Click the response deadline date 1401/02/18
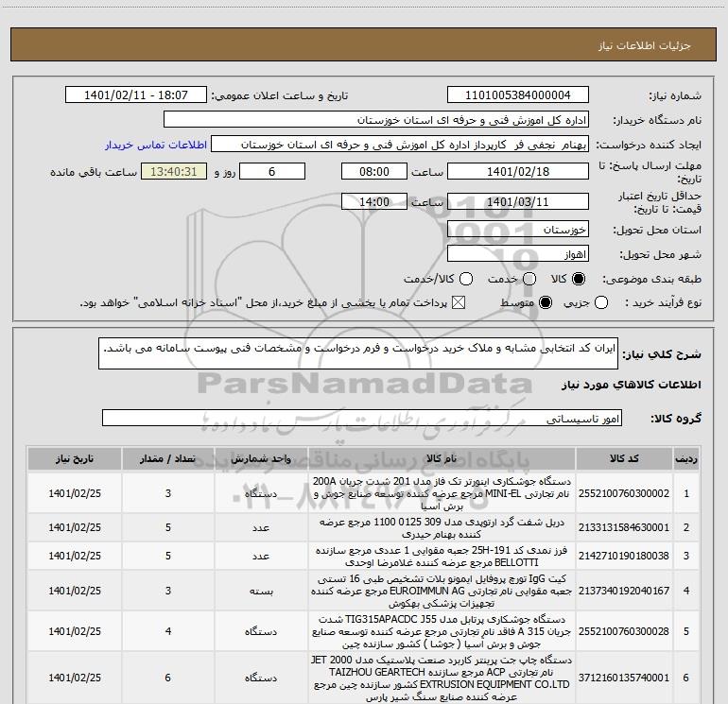Screen dimensions: 728x704 pos(518,172)
